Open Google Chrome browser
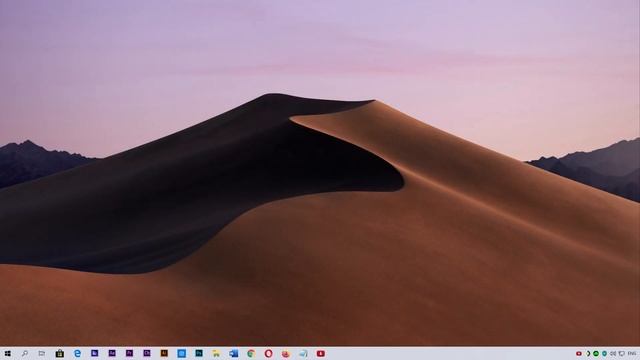 pyautogui.click(x=251, y=353)
